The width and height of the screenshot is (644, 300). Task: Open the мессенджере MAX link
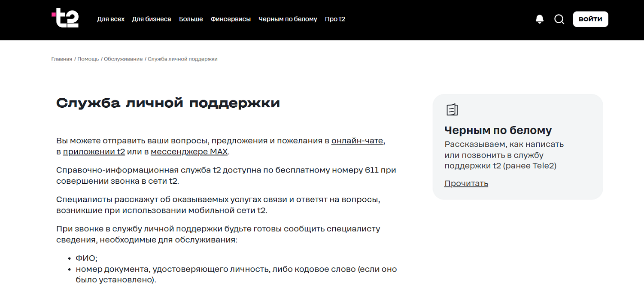point(189,152)
